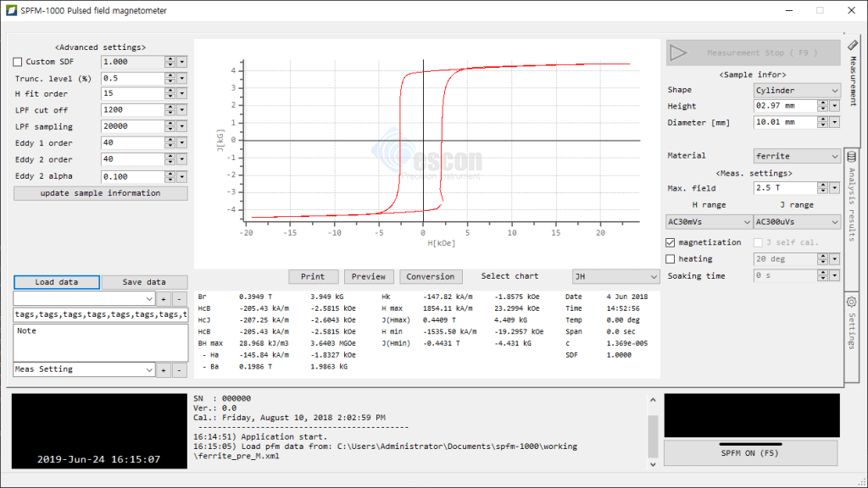Enable the heating checkbox
Viewport: 868px width, 488px height.
(671, 259)
